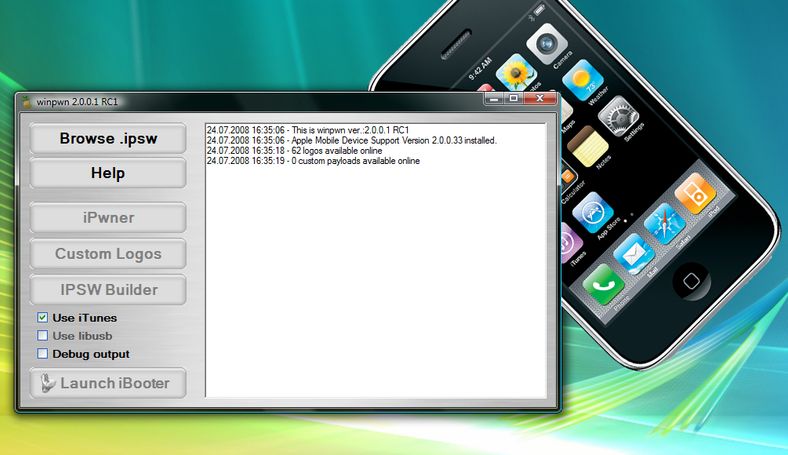Screen dimensions: 788x455
Task: Select the iPwner button
Action: [108, 218]
